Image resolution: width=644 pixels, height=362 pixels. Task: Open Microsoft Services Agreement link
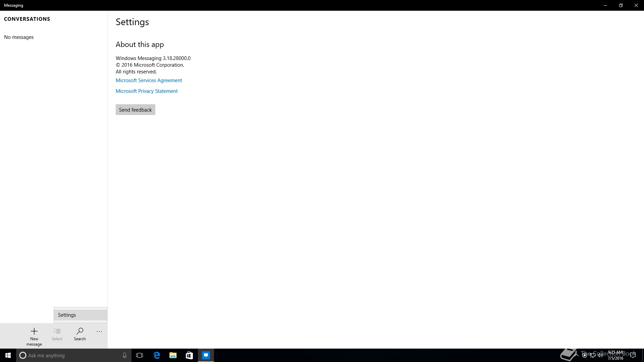(149, 80)
